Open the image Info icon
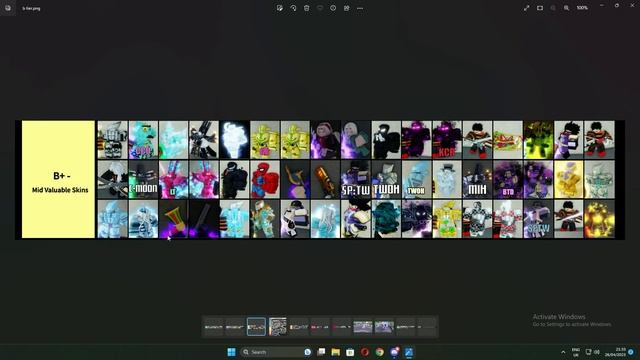Image resolution: width=640 pixels, height=360 pixels. pyautogui.click(x=333, y=8)
